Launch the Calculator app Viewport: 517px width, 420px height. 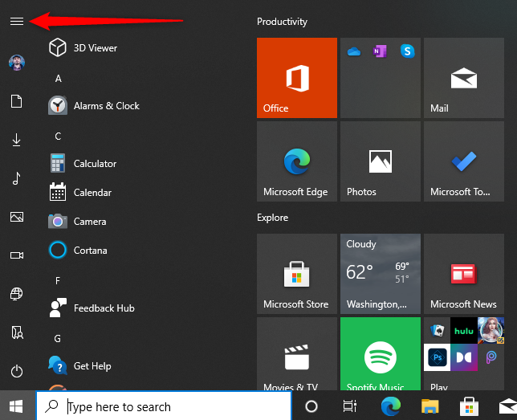(x=83, y=163)
